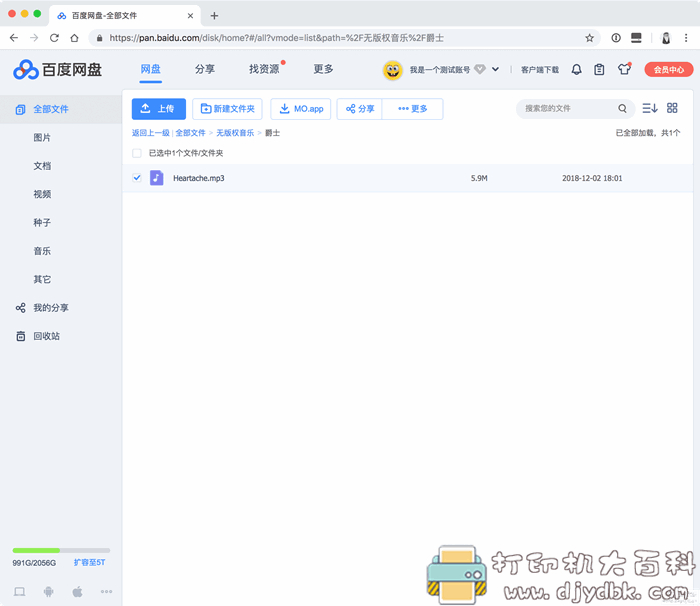Select 全部文件 in the sidebar
Image resolution: width=700 pixels, height=606 pixels.
(61, 109)
